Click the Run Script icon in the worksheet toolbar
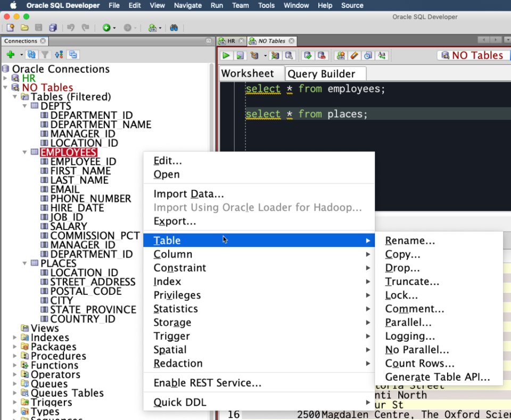This screenshot has height=420, width=511. (240, 55)
